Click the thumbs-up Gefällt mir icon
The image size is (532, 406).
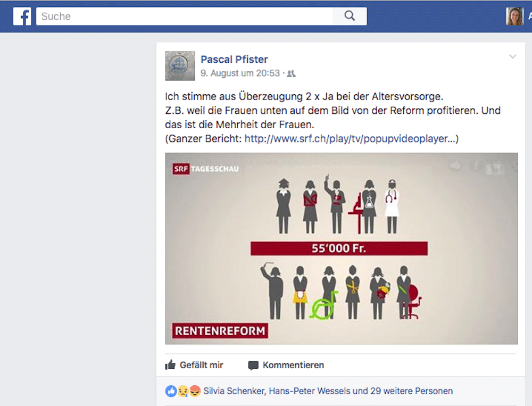170,365
